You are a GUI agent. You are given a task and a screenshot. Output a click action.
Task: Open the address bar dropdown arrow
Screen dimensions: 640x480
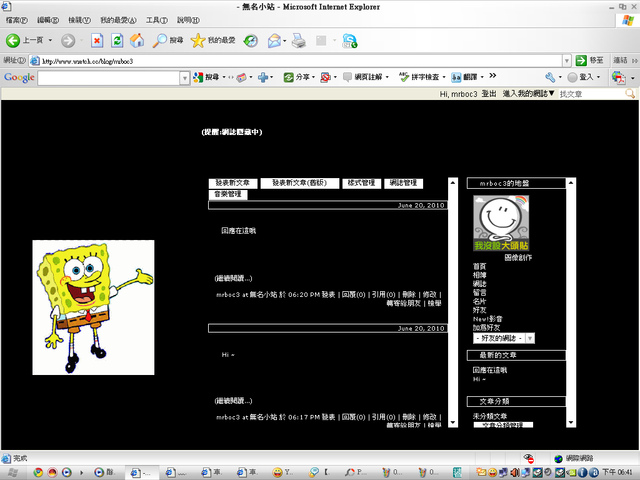[x=567, y=61]
